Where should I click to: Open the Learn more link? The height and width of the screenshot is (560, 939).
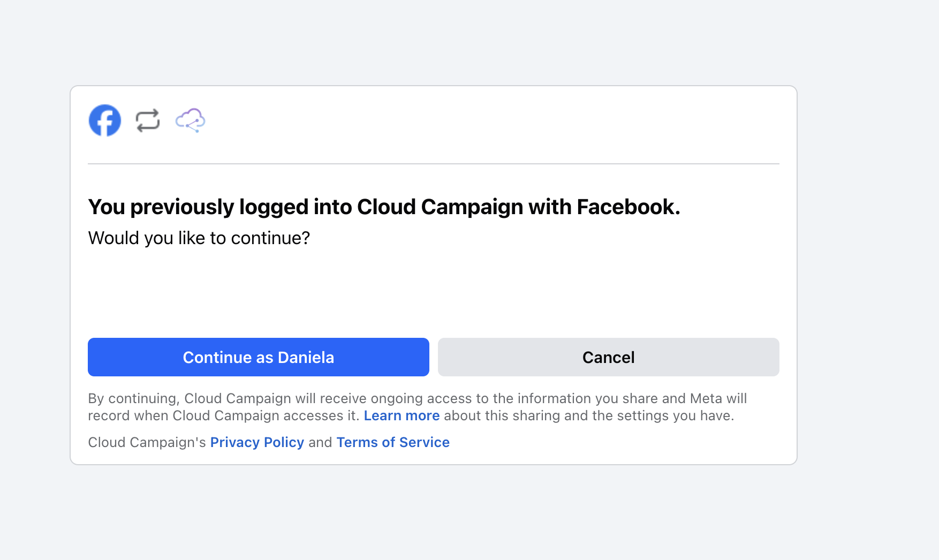[402, 416]
